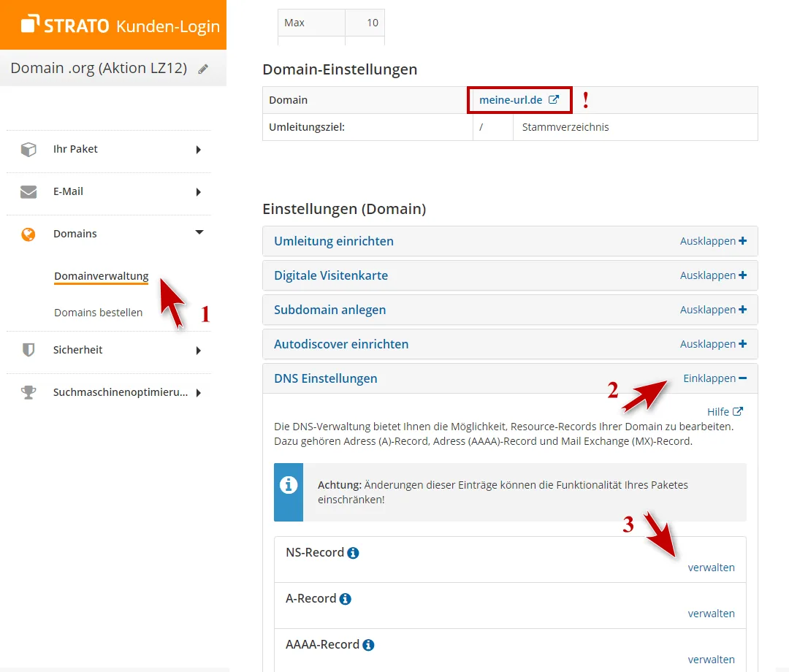Expand E-Mail menu arrow
Image resolution: width=789 pixels, height=672 pixels.
(x=198, y=191)
